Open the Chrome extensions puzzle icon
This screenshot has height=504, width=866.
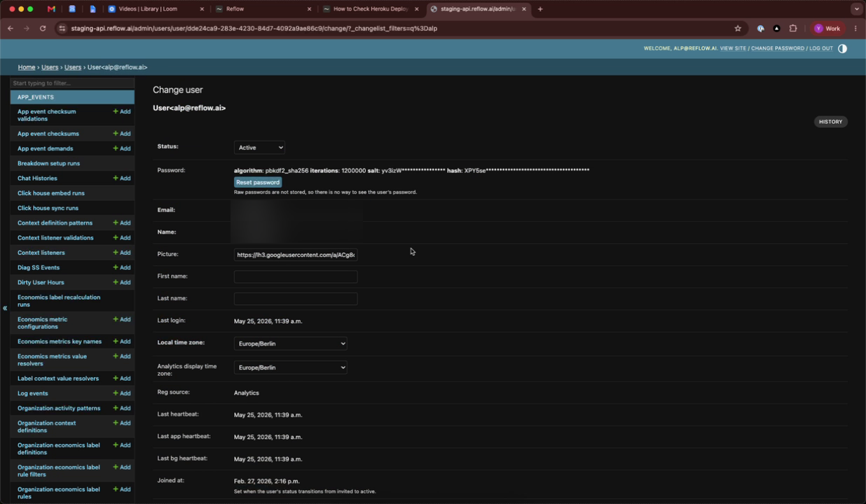pos(793,29)
